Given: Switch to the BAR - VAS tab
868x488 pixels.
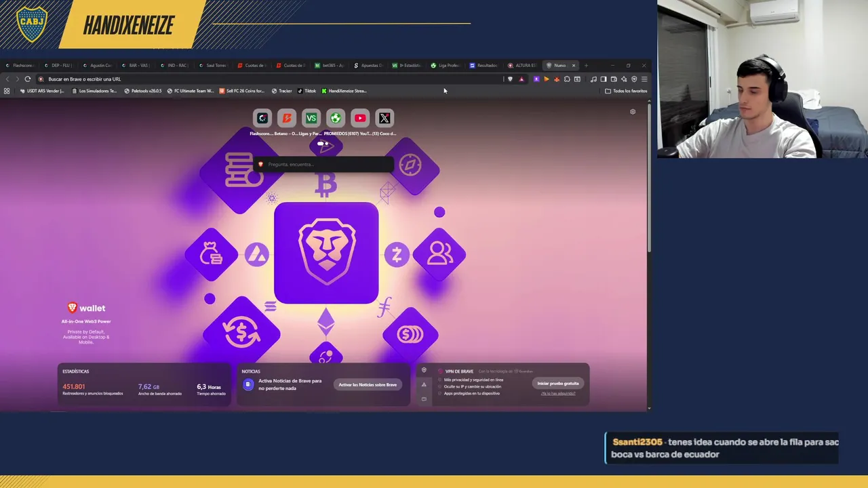Looking at the screenshot, I should (136, 66).
